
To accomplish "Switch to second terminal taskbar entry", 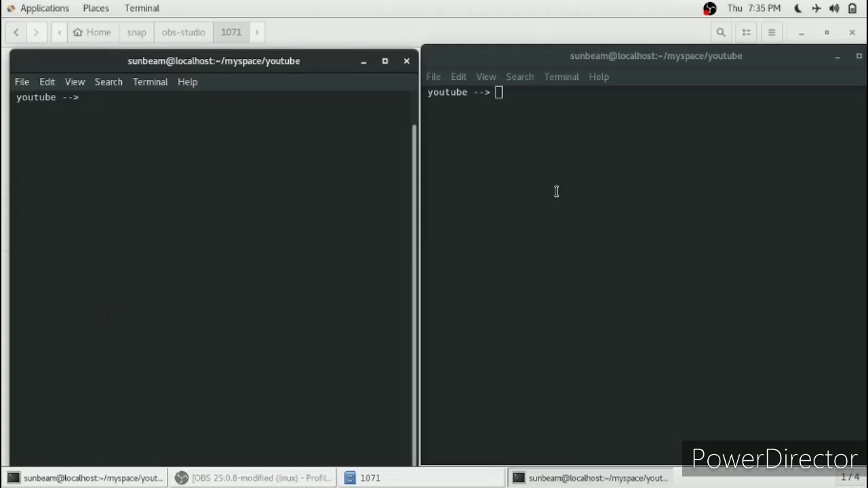I will pos(590,478).
